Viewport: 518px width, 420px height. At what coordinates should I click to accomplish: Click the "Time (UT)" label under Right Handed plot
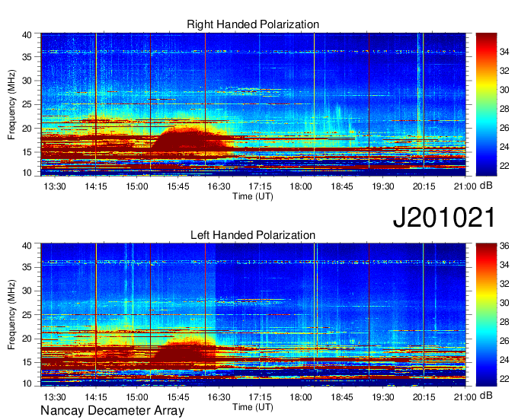253,196
